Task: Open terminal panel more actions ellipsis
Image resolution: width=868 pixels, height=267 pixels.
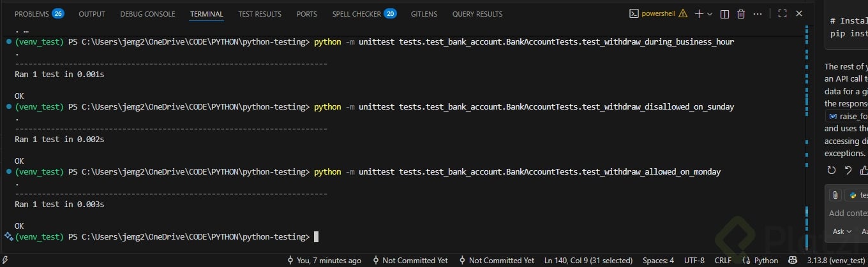Action: click(758, 13)
